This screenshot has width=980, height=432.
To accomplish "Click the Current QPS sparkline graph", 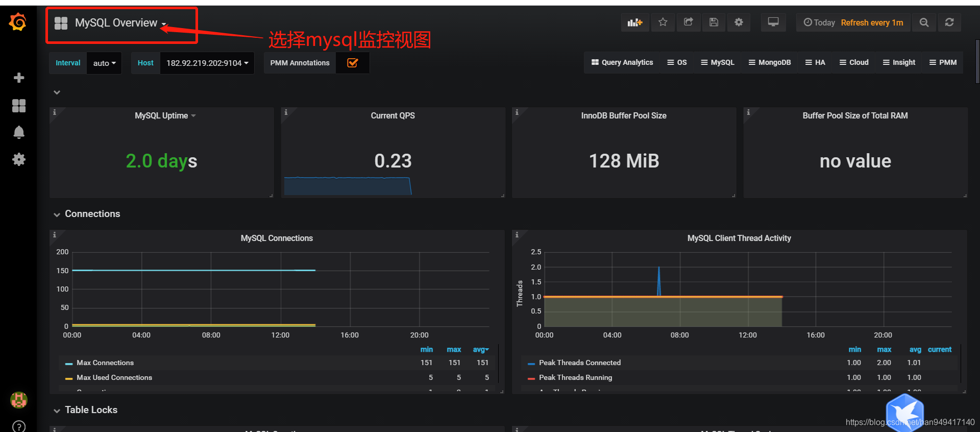I will [x=348, y=186].
